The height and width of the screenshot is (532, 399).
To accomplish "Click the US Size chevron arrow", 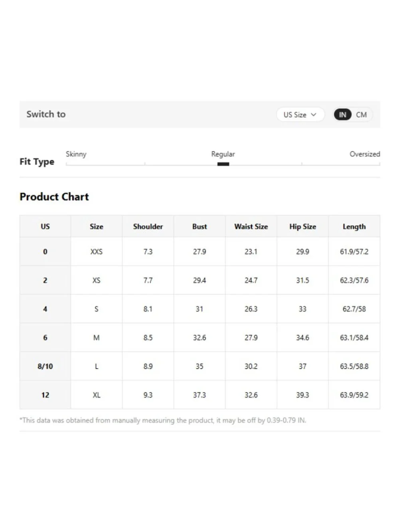I will [x=314, y=115].
